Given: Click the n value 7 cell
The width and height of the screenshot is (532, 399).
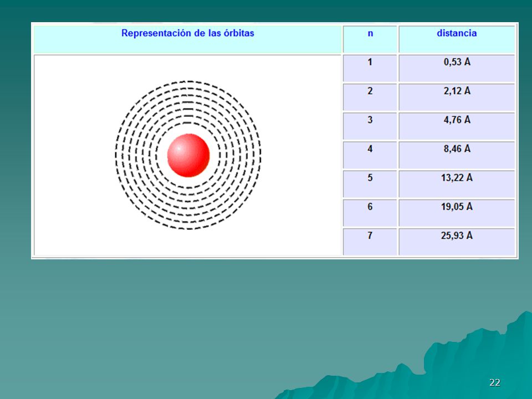Looking at the screenshot, I should pos(370,242).
